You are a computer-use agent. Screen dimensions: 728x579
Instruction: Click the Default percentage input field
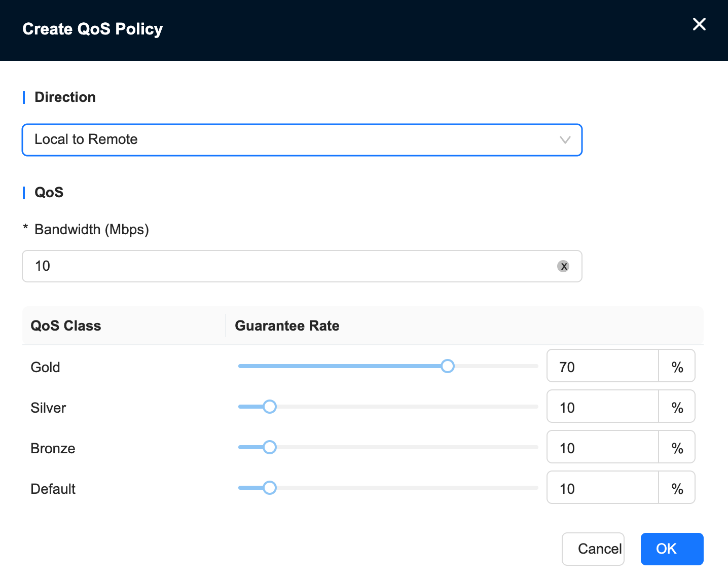[603, 488]
